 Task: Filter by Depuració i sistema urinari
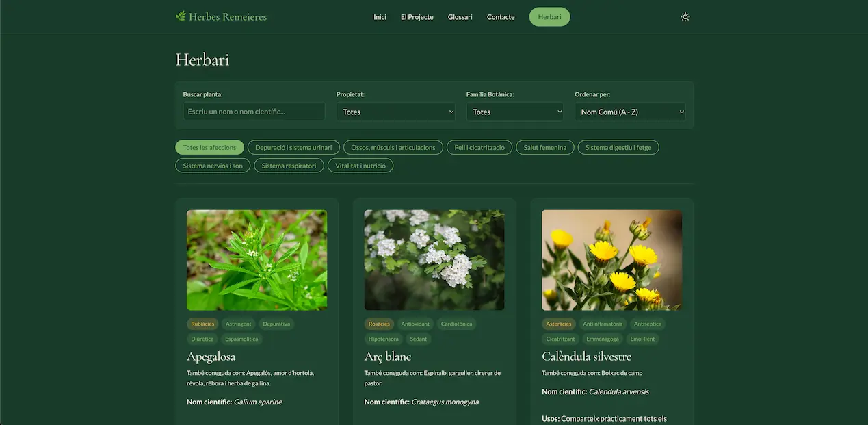(293, 147)
